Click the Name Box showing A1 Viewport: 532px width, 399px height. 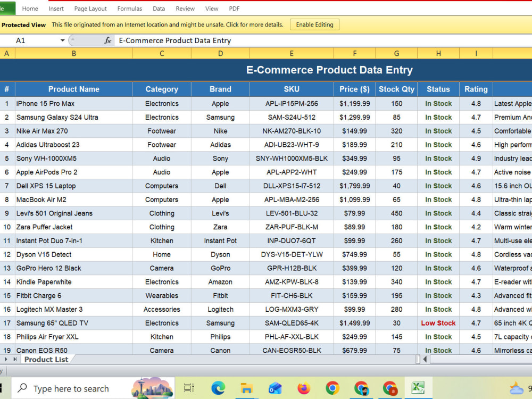pyautogui.click(x=30, y=40)
